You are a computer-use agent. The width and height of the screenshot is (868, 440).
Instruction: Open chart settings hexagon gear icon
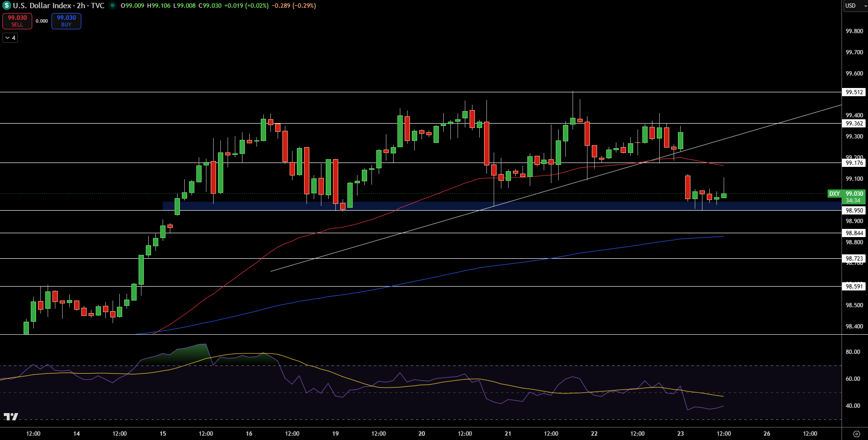(856, 434)
